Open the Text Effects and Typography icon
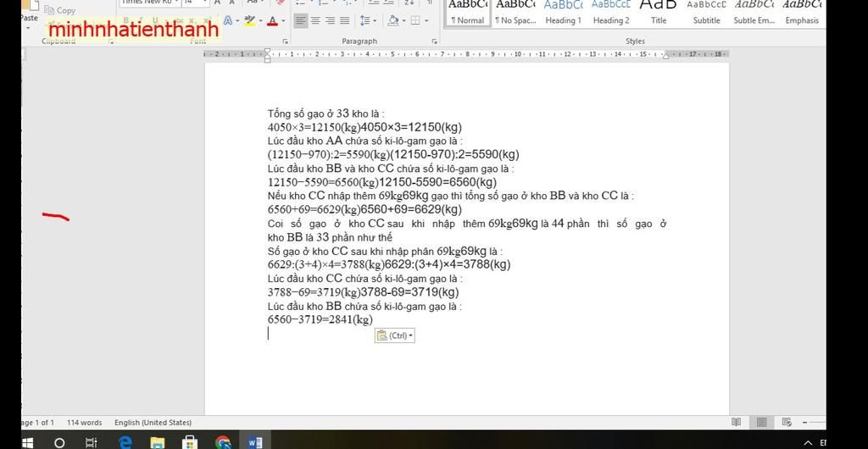868x449 pixels. (x=228, y=21)
